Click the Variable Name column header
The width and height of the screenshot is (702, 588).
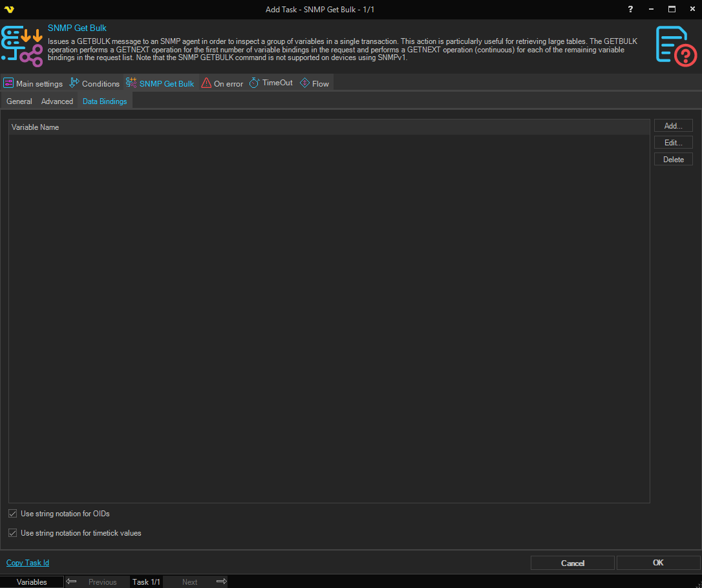tap(36, 127)
